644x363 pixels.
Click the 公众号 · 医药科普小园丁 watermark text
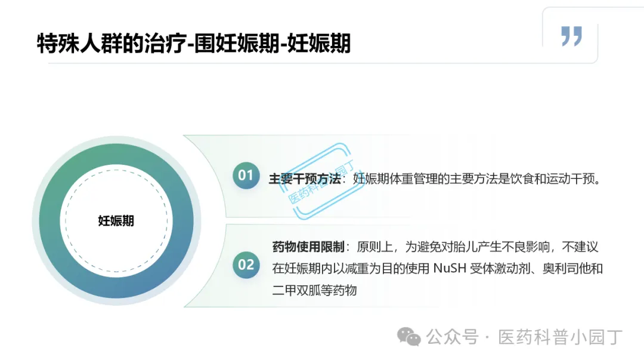click(524, 337)
